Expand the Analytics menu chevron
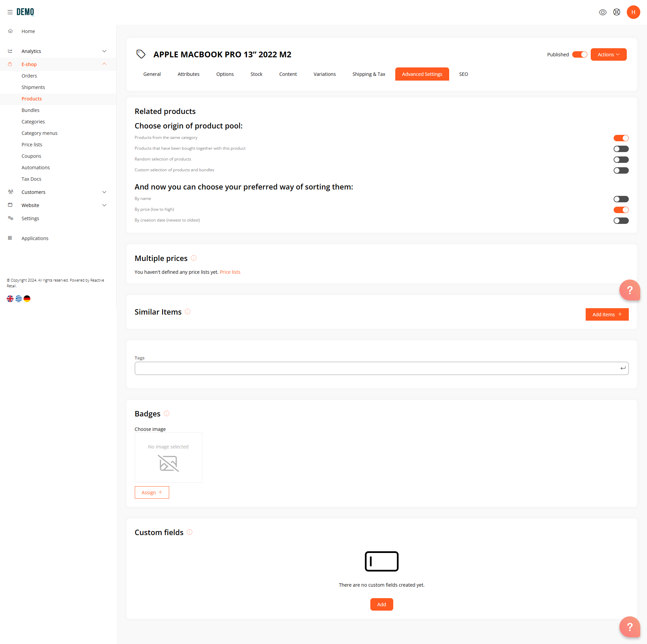Screen dimensions: 647x644 [x=104, y=51]
